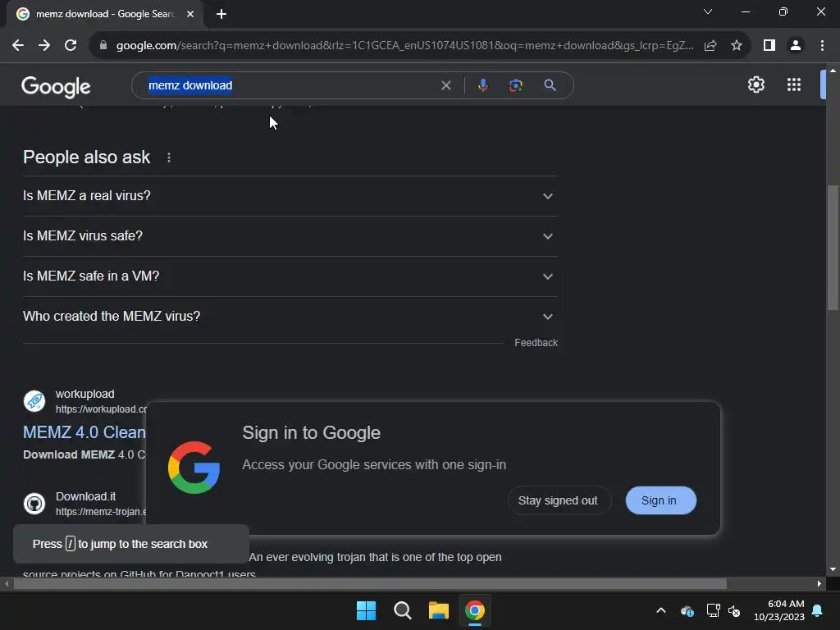
Task: Open a new tab
Action: pyautogui.click(x=221, y=14)
